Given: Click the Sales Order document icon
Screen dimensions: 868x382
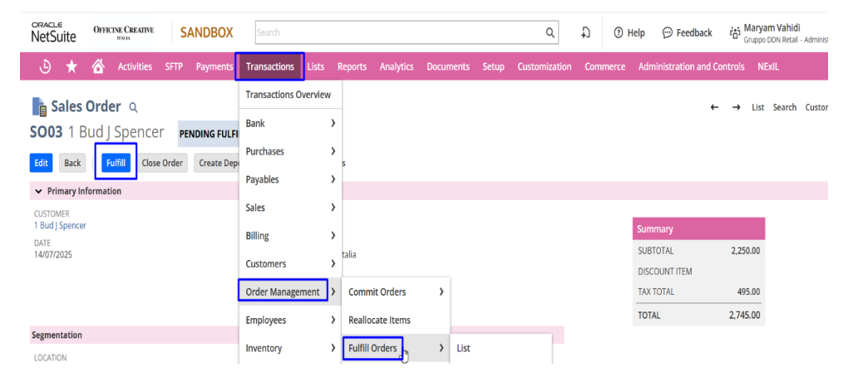Looking at the screenshot, I should click(39, 107).
